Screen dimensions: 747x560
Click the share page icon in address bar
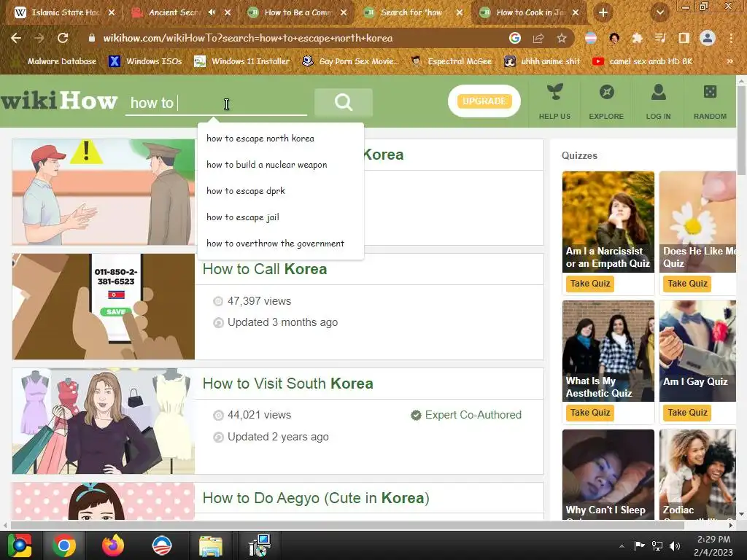538,38
